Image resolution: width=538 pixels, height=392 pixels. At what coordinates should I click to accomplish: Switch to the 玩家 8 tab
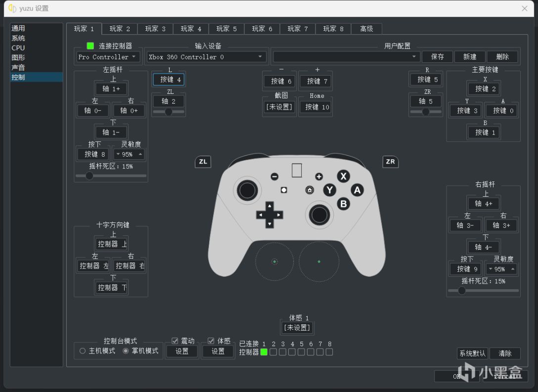pyautogui.click(x=333, y=29)
